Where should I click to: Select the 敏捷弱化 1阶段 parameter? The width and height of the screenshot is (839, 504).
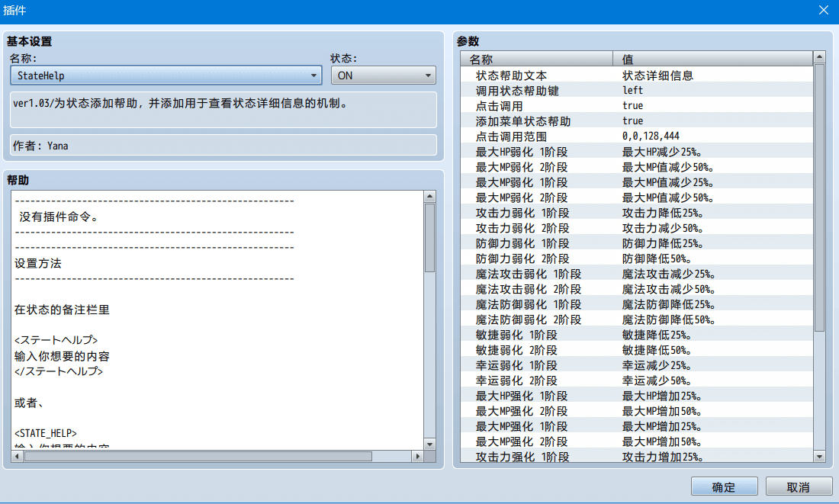click(x=636, y=335)
